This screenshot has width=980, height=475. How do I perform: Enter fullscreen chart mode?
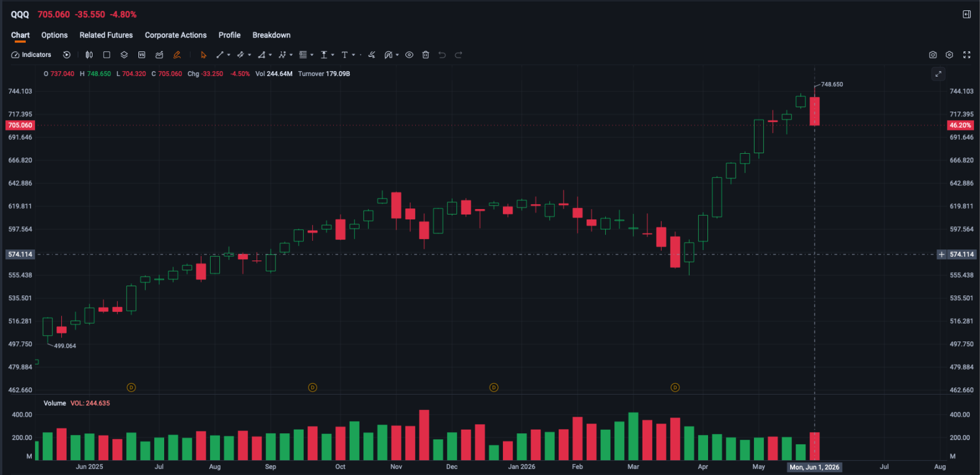(x=967, y=55)
